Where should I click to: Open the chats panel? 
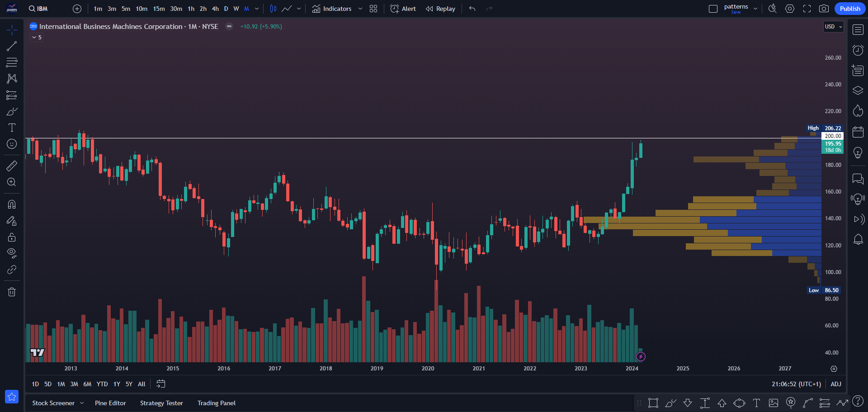click(858, 179)
